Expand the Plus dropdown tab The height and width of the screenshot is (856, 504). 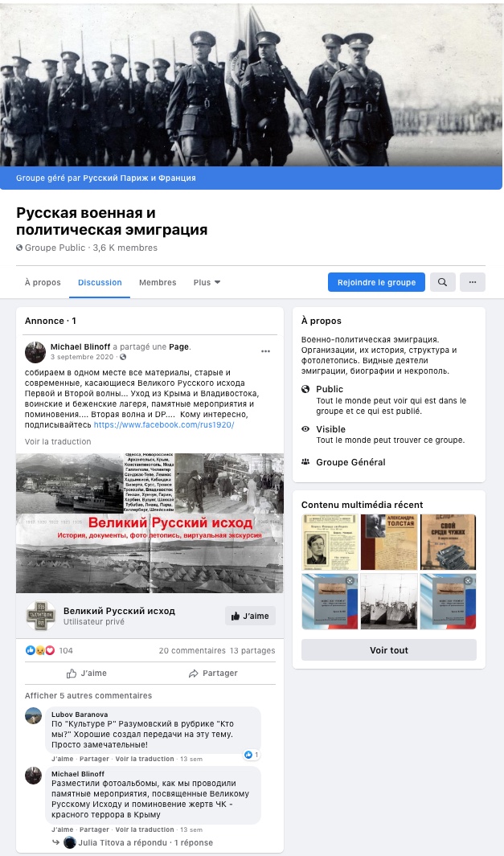(207, 282)
